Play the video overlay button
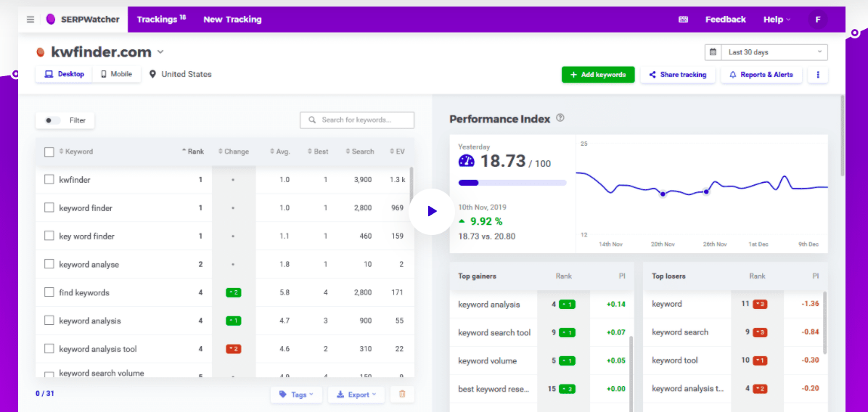 (432, 210)
